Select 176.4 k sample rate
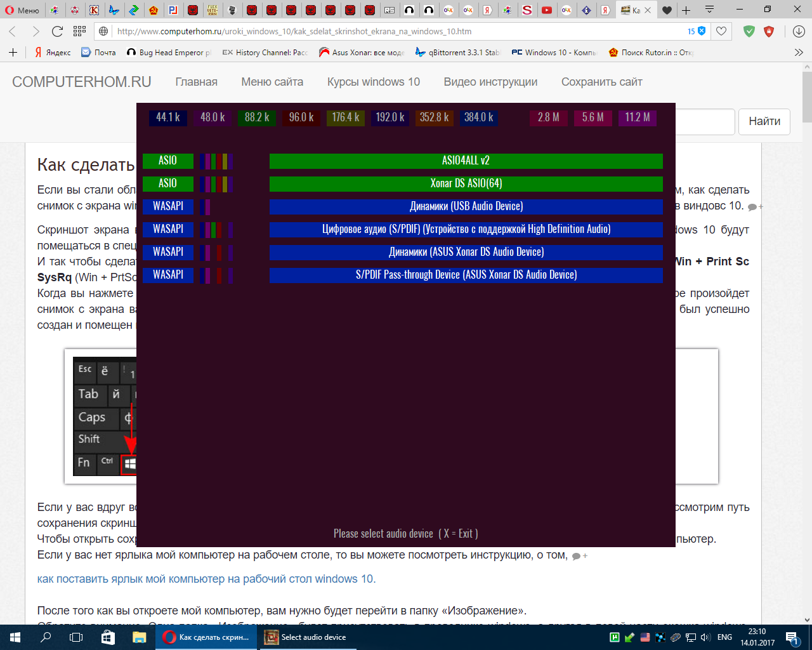812x650 pixels. pos(346,117)
